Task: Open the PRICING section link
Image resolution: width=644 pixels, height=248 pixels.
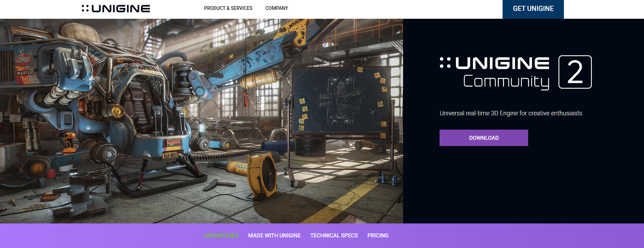Action: pyautogui.click(x=378, y=235)
